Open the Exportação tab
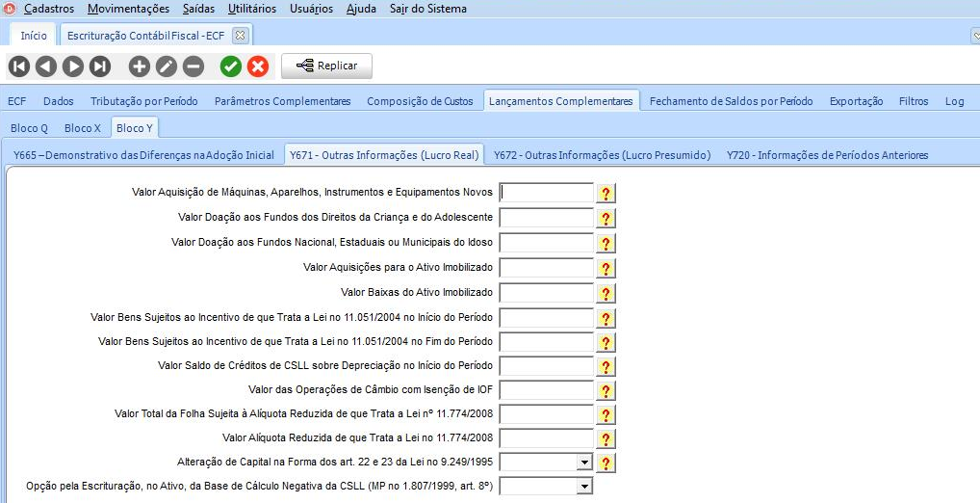Image resolution: width=980 pixels, height=503 pixels. click(856, 101)
